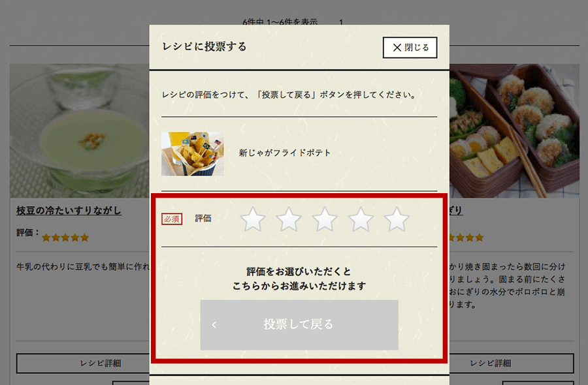Select the third rating star
Viewport: 588px width, 385px height.
[x=325, y=219]
